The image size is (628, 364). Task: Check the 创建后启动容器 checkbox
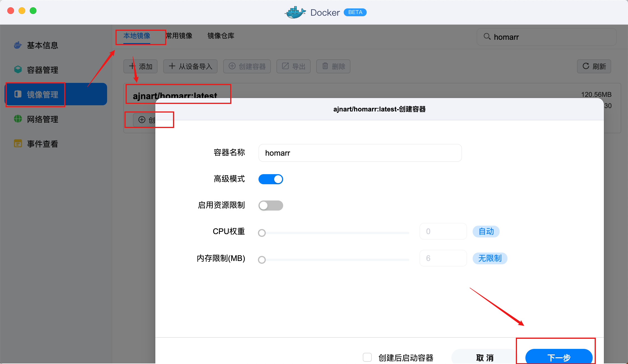(x=367, y=357)
